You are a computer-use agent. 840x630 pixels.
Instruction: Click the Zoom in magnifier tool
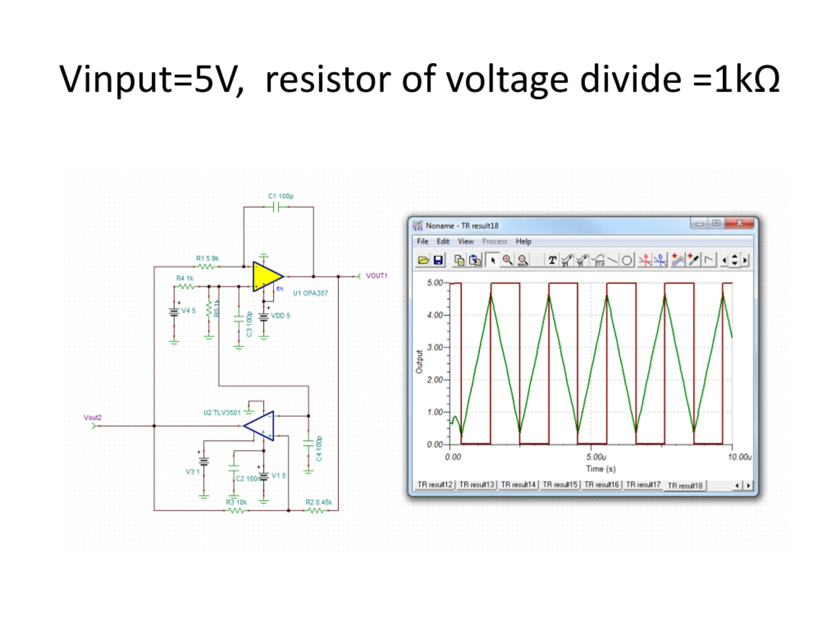[507, 261]
